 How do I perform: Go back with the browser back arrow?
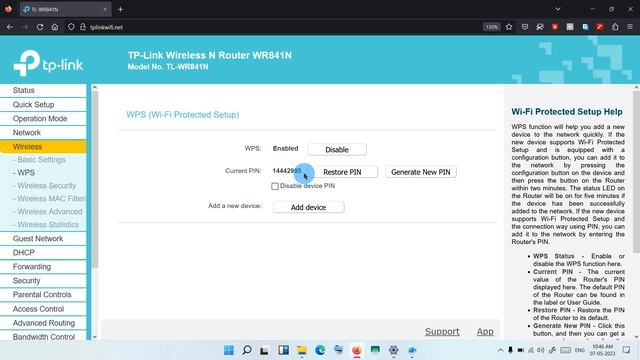click(10, 27)
